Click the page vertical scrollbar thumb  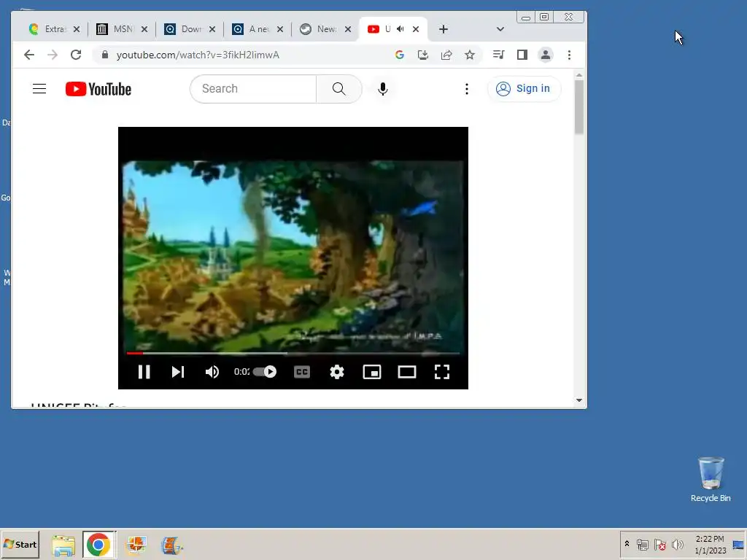[x=579, y=107]
